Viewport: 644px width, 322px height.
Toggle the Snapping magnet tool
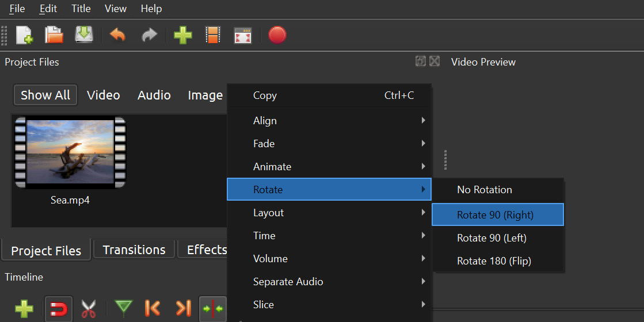pyautogui.click(x=58, y=309)
